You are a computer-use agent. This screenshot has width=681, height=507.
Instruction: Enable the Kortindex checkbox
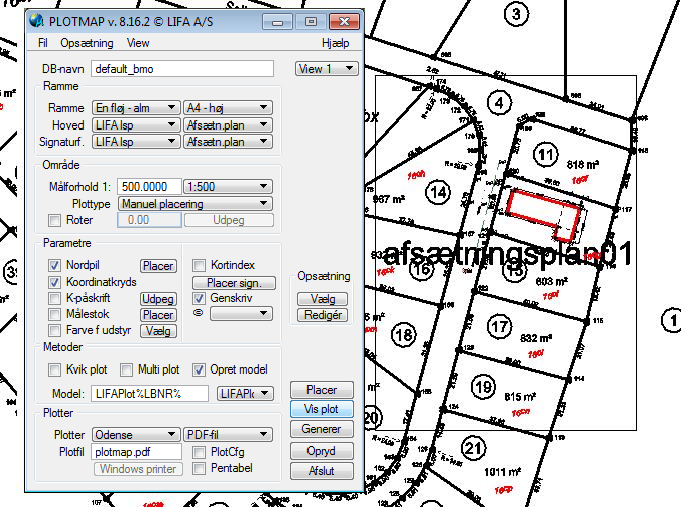click(x=199, y=265)
